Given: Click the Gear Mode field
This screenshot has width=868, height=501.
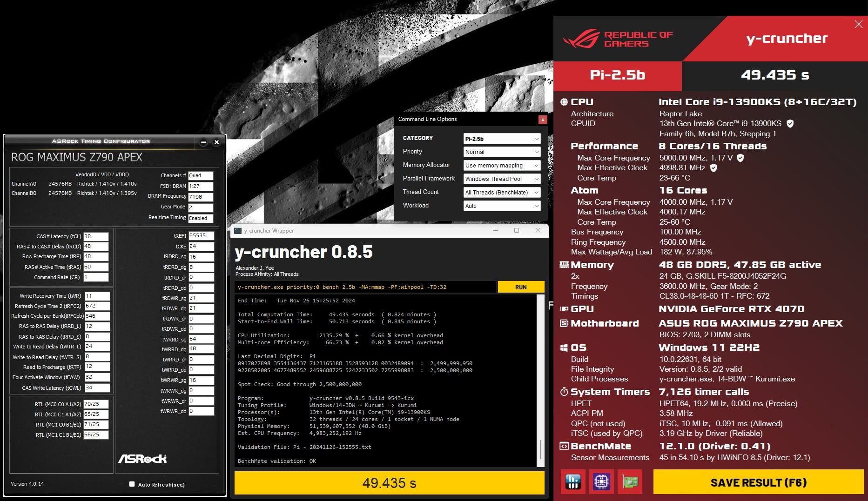Looking at the screenshot, I should [x=201, y=207].
